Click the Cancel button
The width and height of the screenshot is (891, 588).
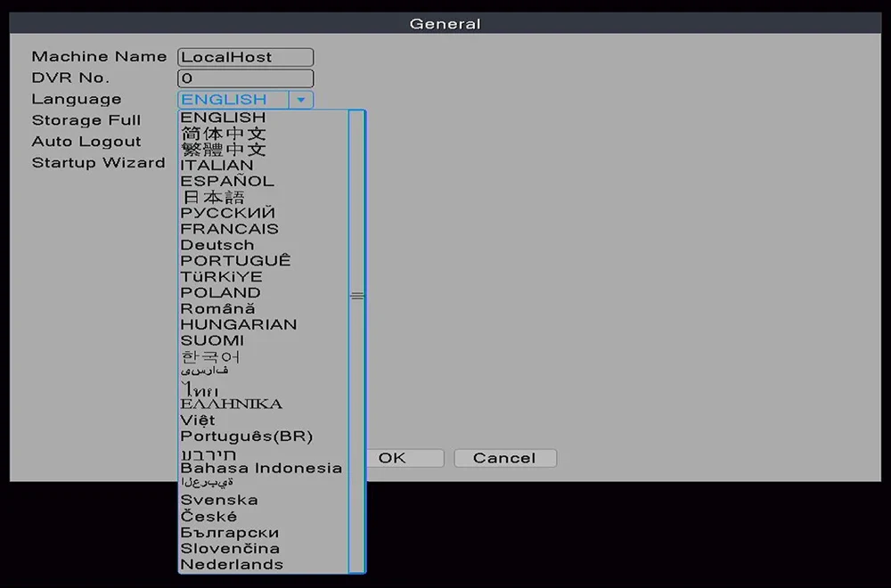(505, 459)
